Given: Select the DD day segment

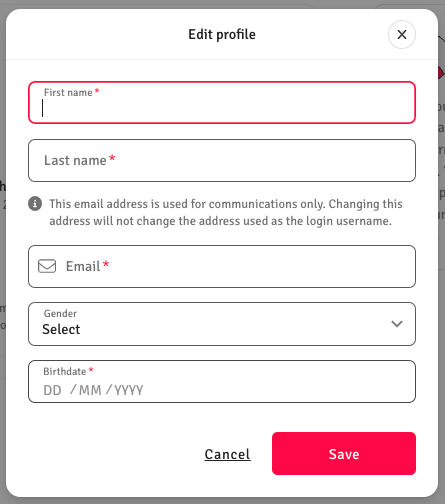Looking at the screenshot, I should pyautogui.click(x=52, y=390).
